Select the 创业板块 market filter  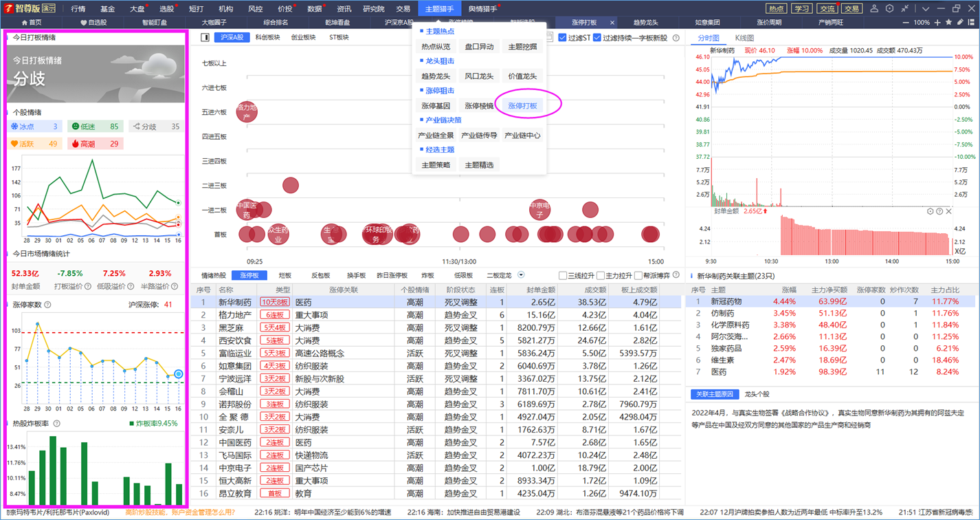[303, 38]
